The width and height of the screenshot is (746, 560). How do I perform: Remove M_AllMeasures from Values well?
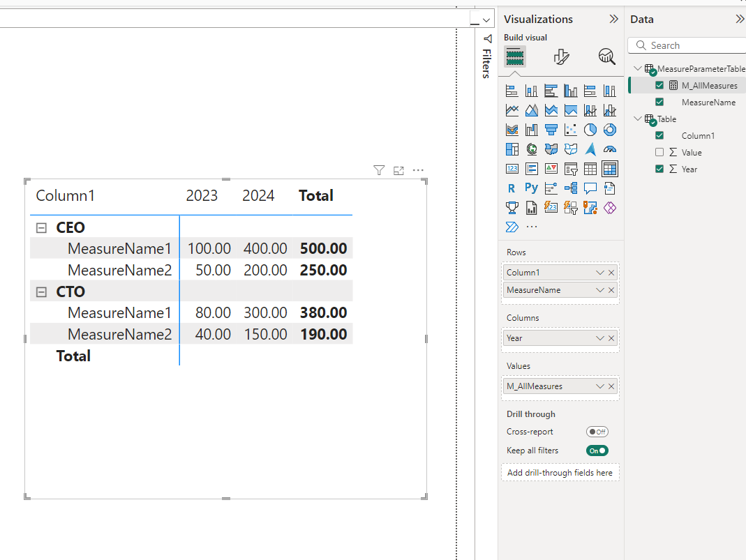coord(611,386)
